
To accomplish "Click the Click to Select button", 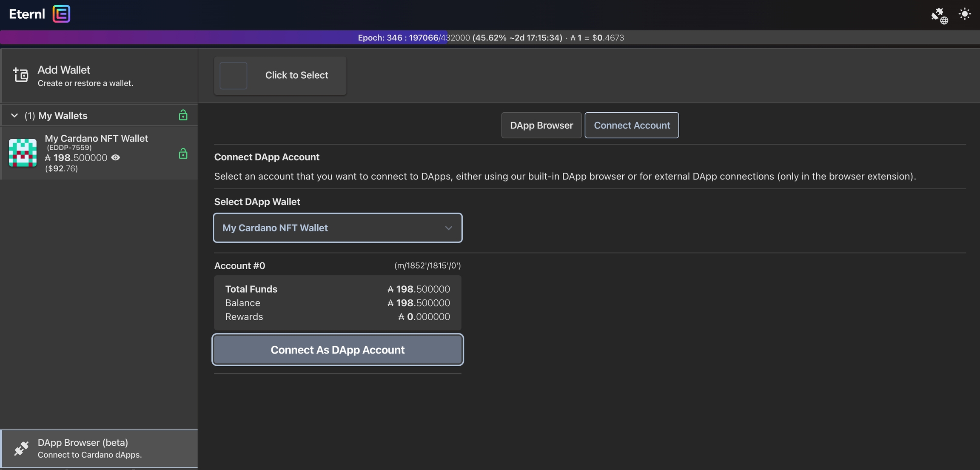I will [296, 75].
